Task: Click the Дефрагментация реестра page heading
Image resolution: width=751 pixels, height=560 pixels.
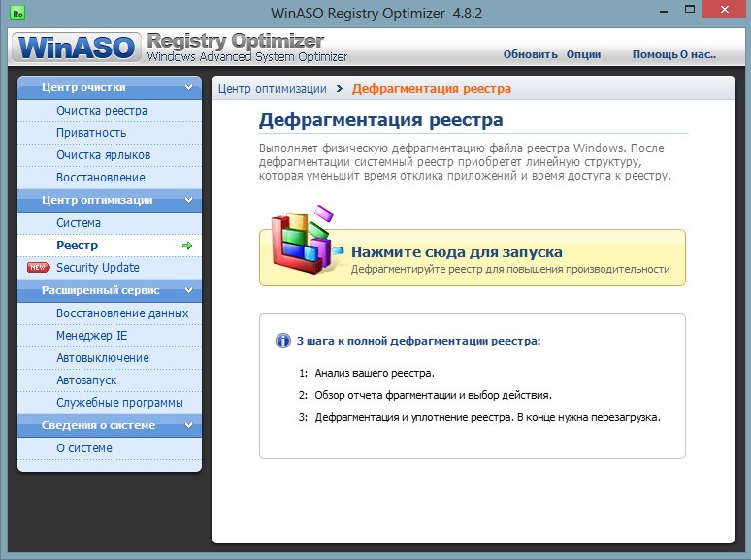Action: (380, 119)
